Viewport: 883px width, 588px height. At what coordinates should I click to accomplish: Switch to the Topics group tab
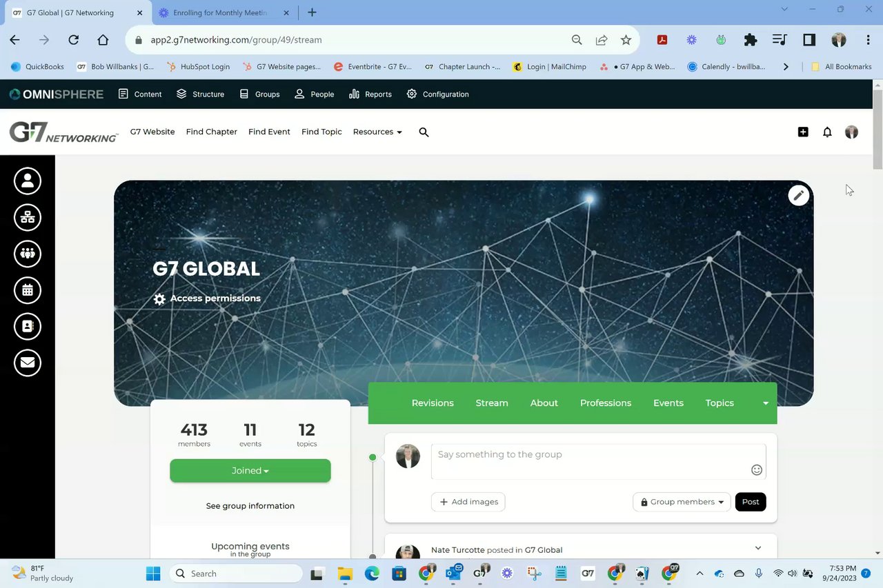point(720,403)
